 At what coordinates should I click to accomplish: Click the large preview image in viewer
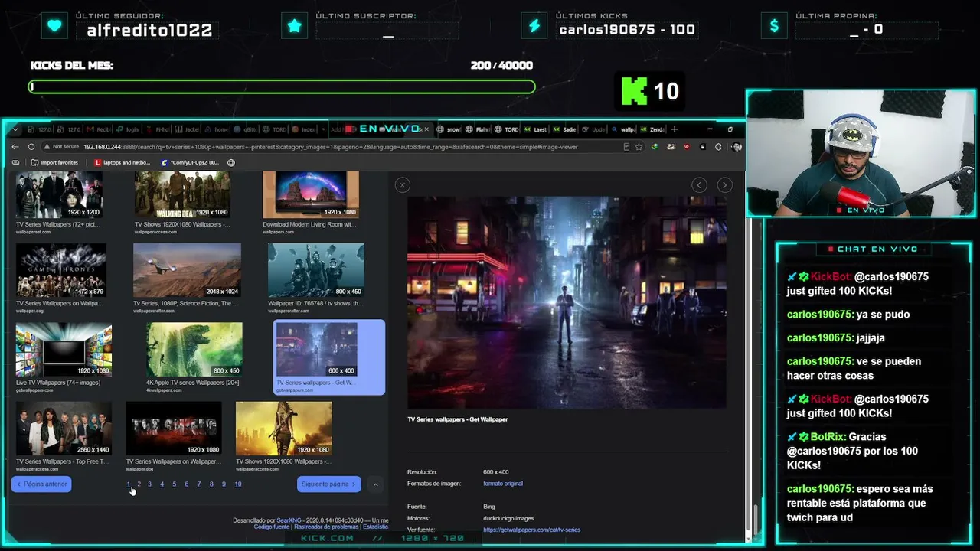click(567, 302)
